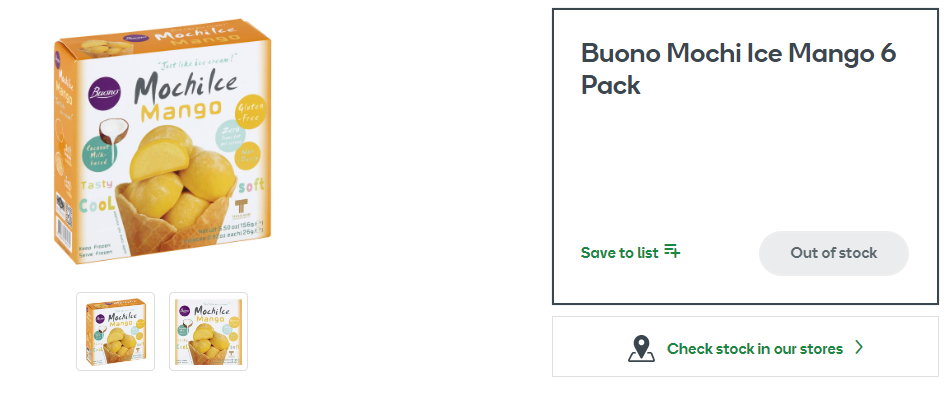The width and height of the screenshot is (950, 403).
Task: Click the Buono Mochi Ice Mango 6 Pack title
Action: (739, 69)
